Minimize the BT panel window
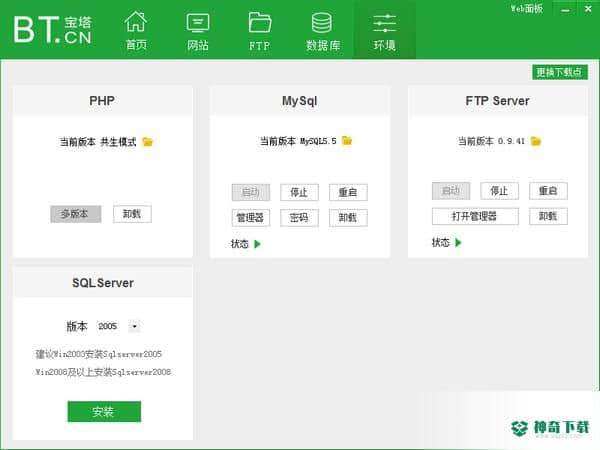Image resolution: width=600 pixels, height=450 pixels. (565, 9)
